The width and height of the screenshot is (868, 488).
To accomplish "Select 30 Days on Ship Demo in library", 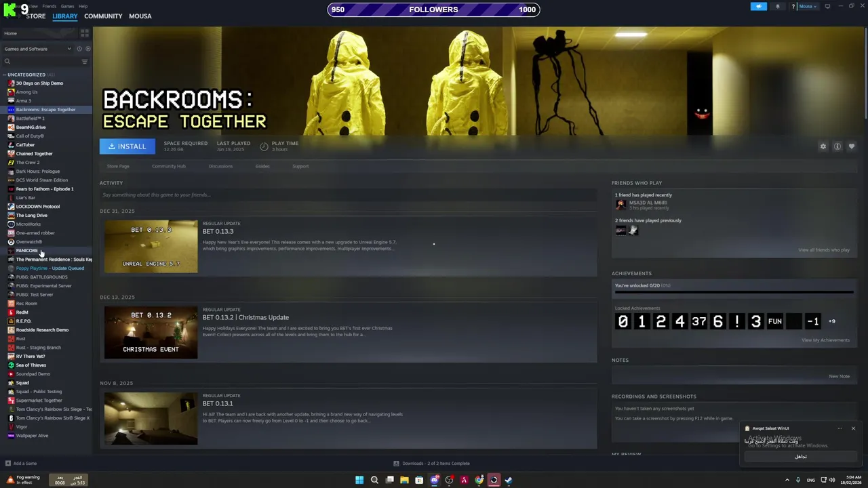I will (39, 83).
